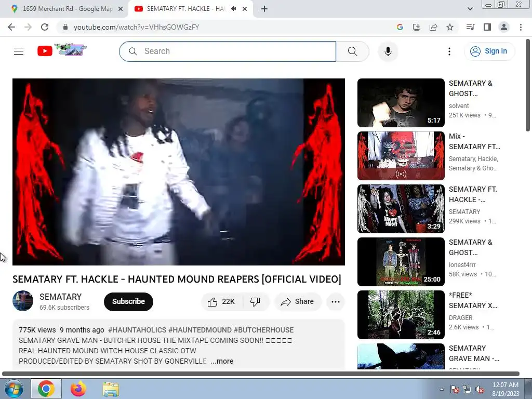Image resolution: width=532 pixels, height=399 pixels.
Task: Share this page via address bar icon
Action: [433, 27]
